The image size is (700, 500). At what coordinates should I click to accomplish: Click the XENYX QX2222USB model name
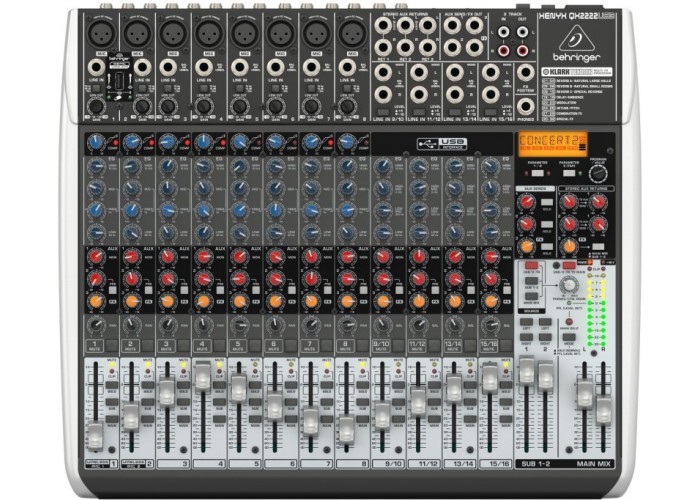tap(576, 16)
